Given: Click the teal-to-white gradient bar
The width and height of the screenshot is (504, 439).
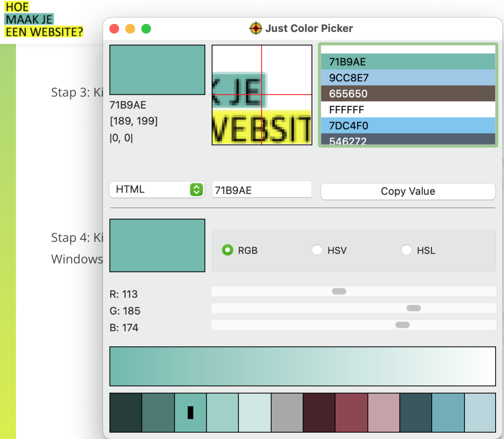Looking at the screenshot, I should tap(302, 366).
